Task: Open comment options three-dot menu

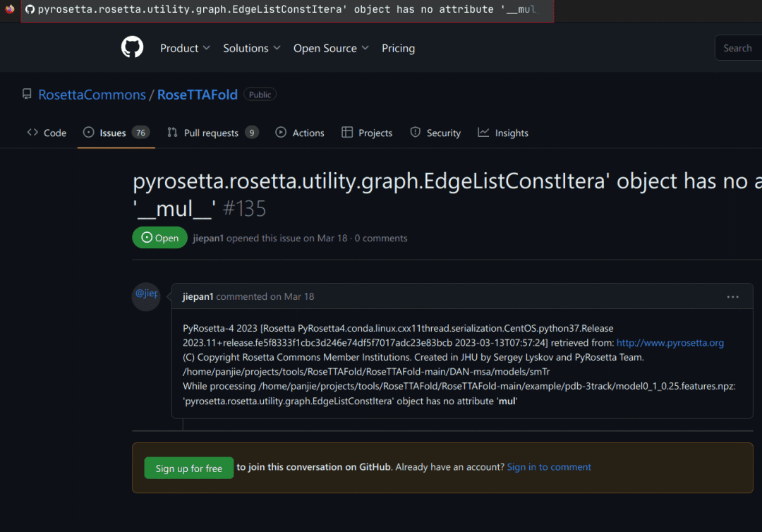Action: pos(733,297)
